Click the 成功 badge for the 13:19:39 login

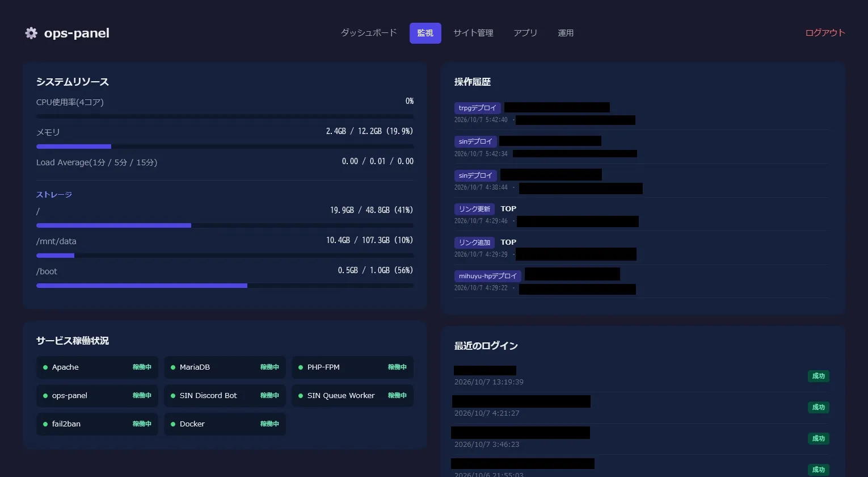click(819, 376)
